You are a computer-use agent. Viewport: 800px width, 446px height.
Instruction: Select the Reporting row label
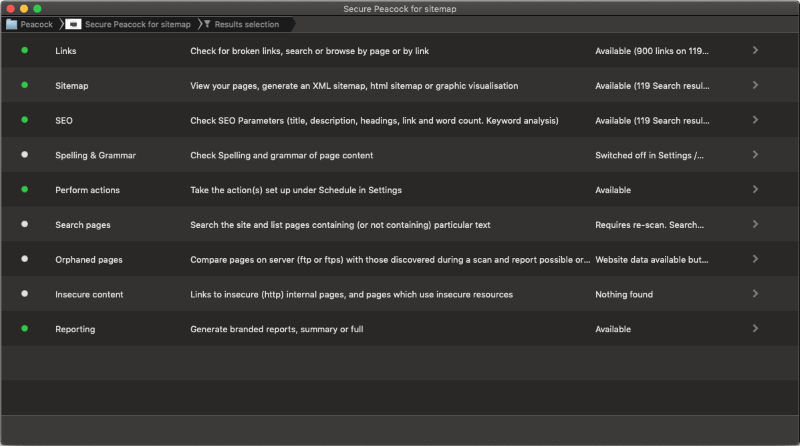(x=76, y=329)
